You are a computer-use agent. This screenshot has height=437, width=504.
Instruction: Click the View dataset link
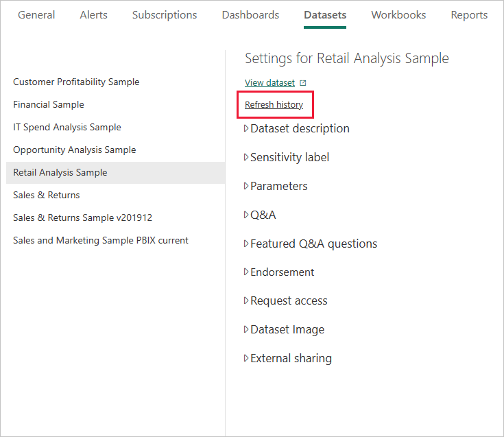coord(269,83)
